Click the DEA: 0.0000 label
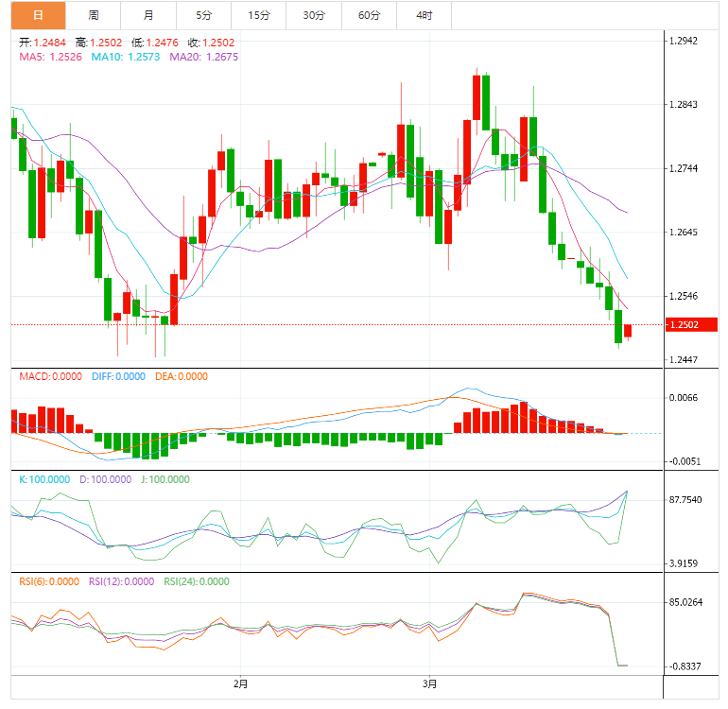728x709 pixels. (x=182, y=376)
